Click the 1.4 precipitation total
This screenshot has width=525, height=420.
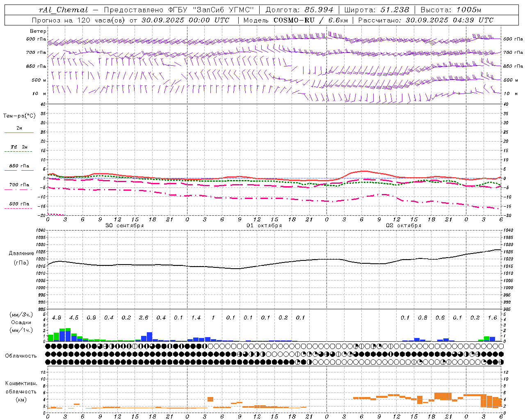pos(196,317)
